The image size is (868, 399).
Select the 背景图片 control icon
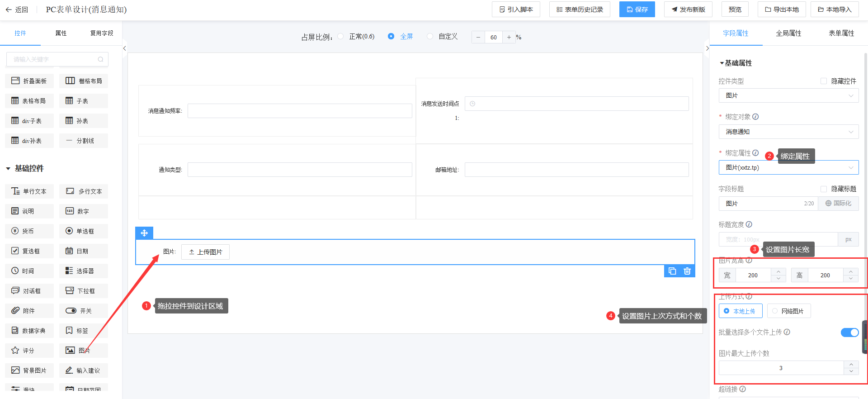[15, 370]
